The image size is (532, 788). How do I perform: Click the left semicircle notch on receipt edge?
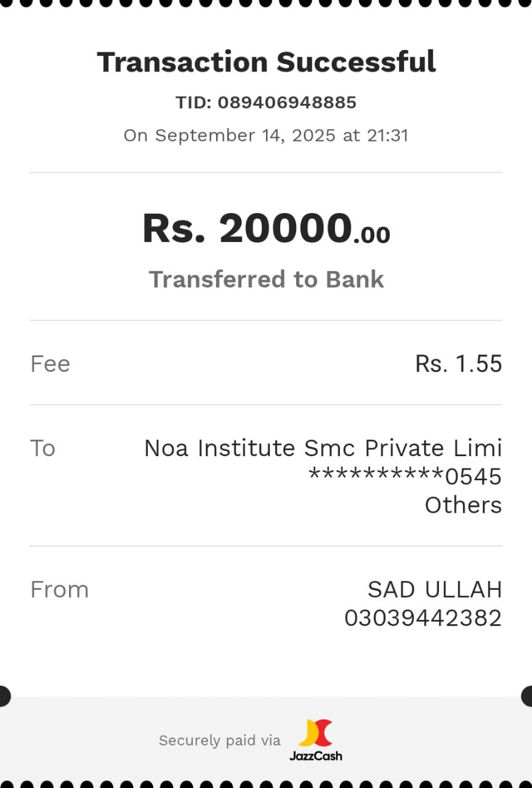tap(4, 696)
